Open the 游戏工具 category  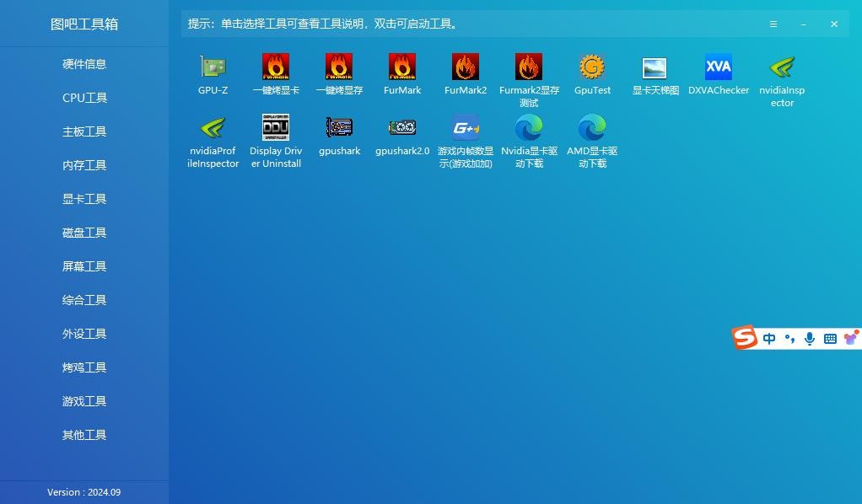[84, 401]
